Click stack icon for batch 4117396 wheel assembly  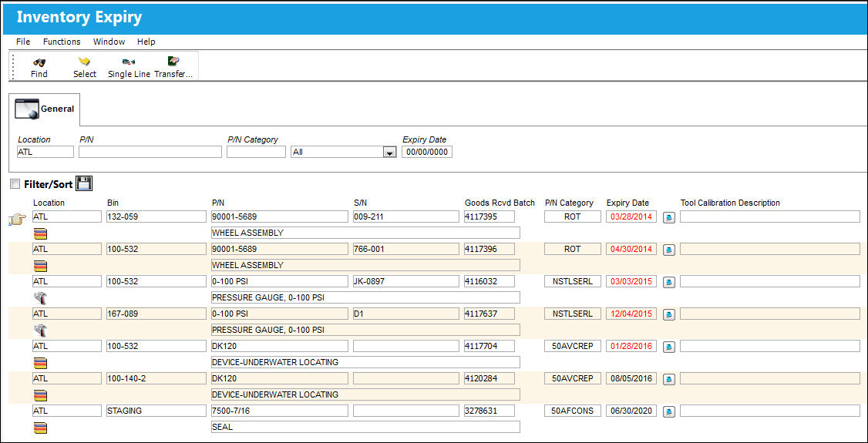pyautogui.click(x=40, y=266)
